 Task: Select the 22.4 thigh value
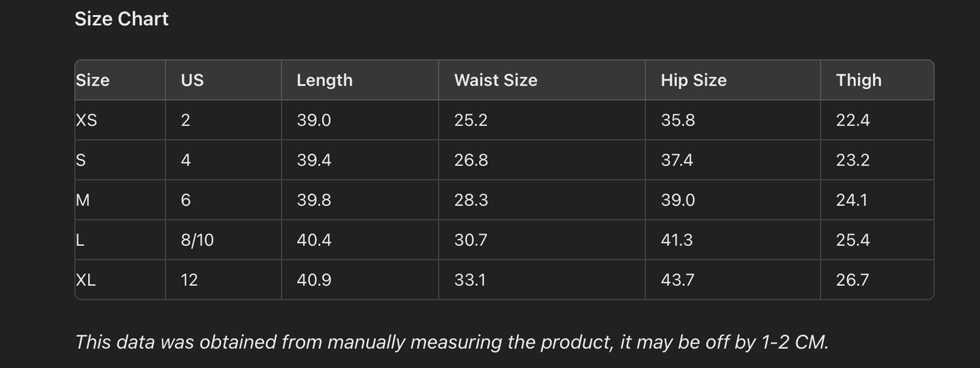click(852, 120)
